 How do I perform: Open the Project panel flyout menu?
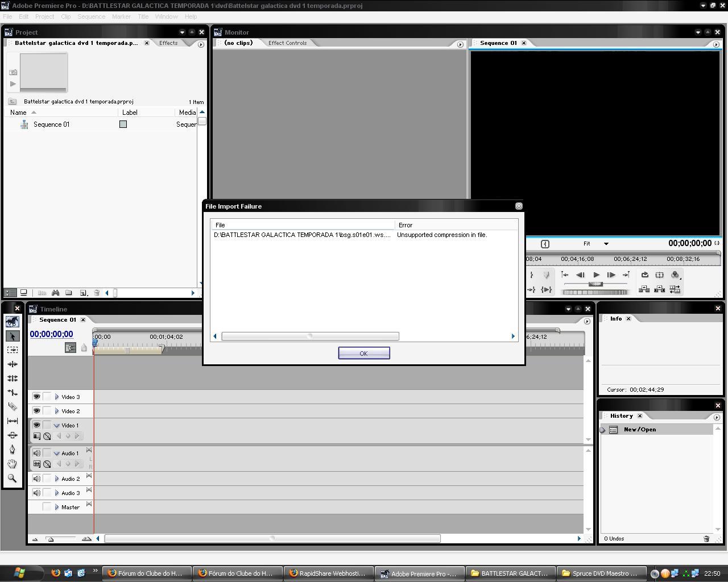pyautogui.click(x=201, y=44)
